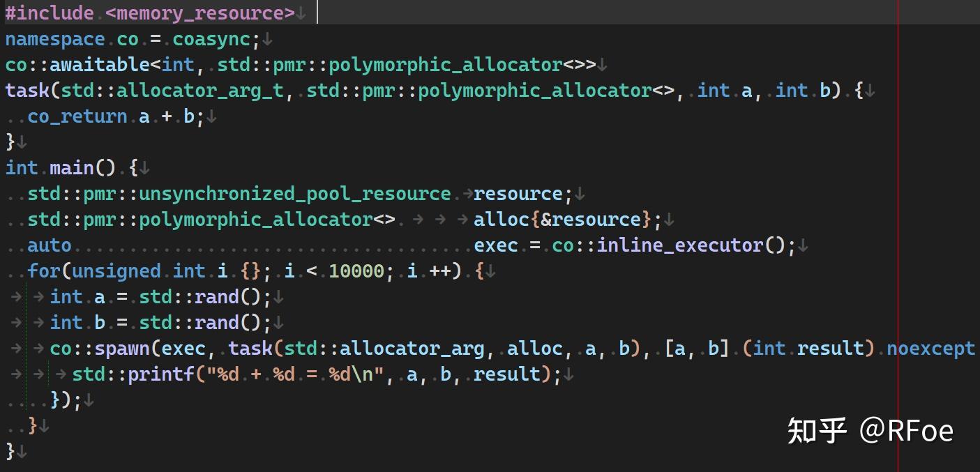Open the 知乎 @RFoe author watermark
Viewport: 980px width, 472px height.
coord(870,430)
